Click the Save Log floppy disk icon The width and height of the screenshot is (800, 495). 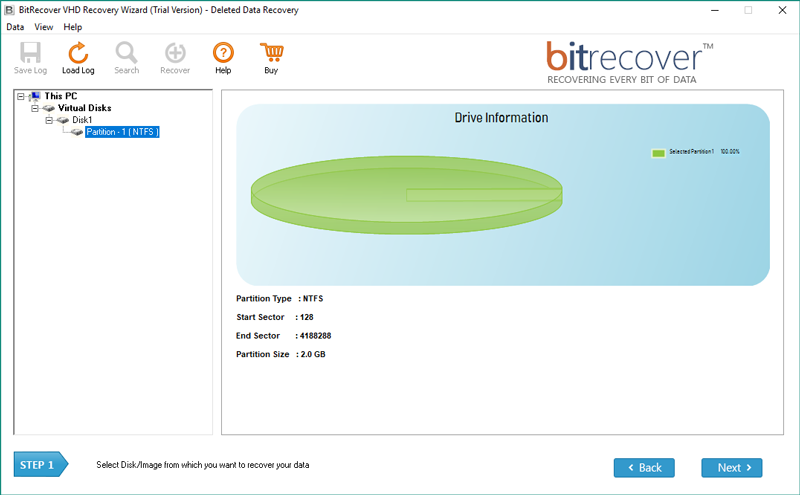(30, 53)
